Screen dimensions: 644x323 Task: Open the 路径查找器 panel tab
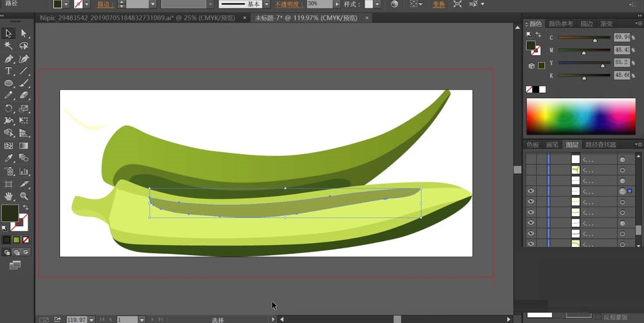[x=601, y=145]
